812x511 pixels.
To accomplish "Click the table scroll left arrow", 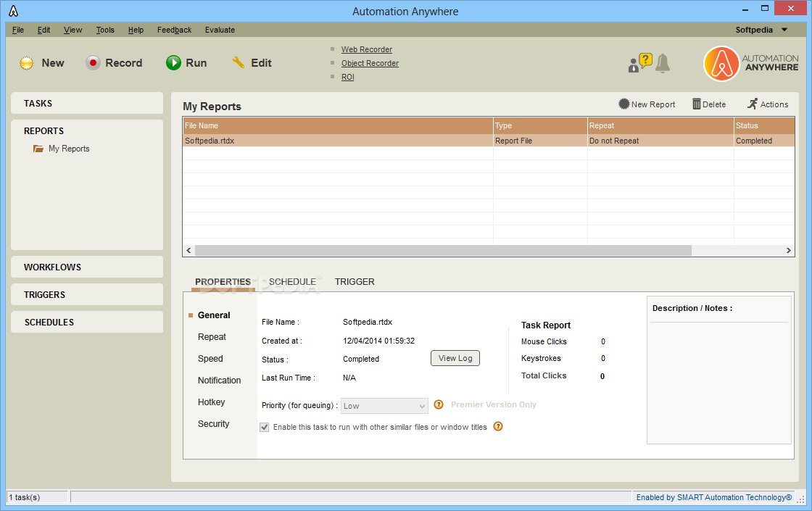I will click(x=188, y=251).
